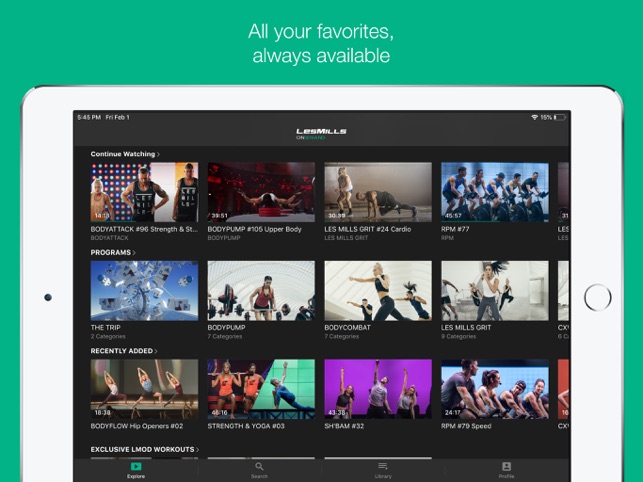
Task: Tap the 'THE TRIP' program title
Action: coord(106,328)
